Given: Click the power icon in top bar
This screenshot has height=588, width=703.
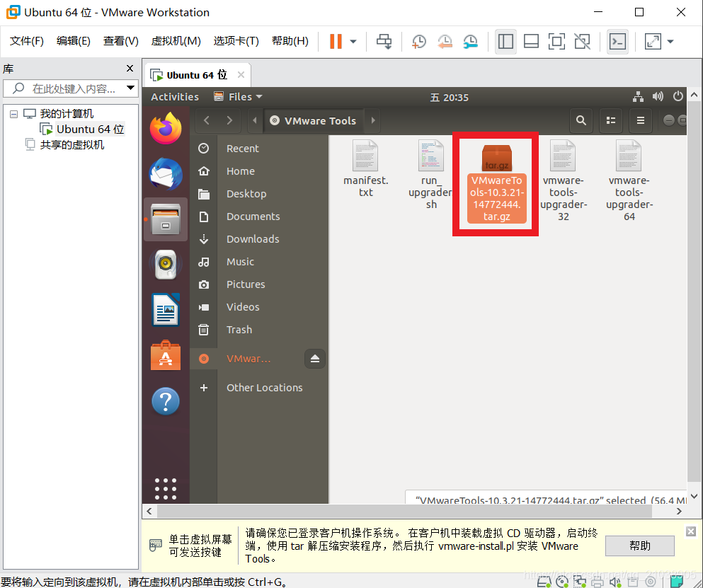Looking at the screenshot, I should 678,96.
